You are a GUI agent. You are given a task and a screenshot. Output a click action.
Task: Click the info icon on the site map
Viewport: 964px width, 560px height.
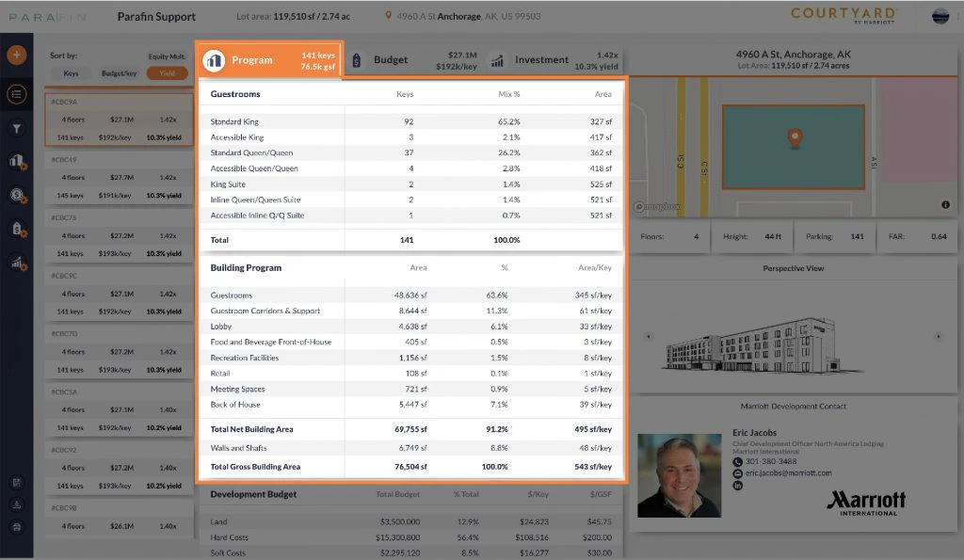coord(946,204)
